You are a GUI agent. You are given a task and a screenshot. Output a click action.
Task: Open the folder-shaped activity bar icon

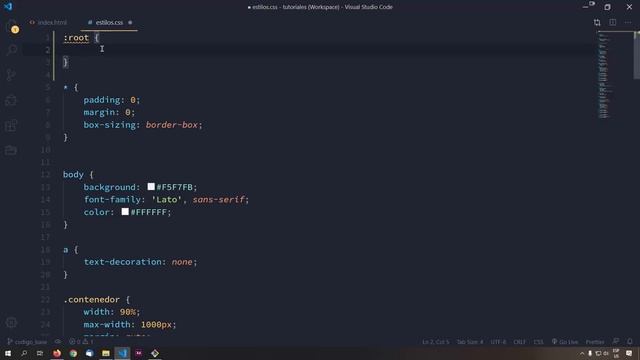11,150
